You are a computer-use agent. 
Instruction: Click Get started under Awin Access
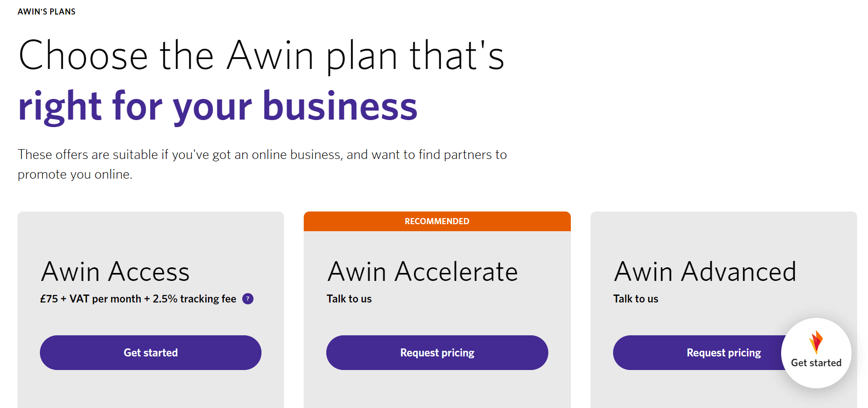pos(151,353)
